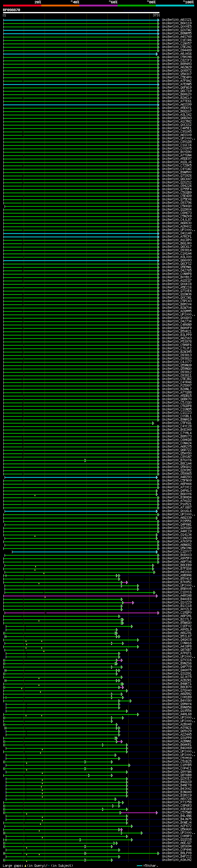This screenshot has height=868, width=197.
Task: Open hit UniRef100_A8JAS6
Action: 177,54
